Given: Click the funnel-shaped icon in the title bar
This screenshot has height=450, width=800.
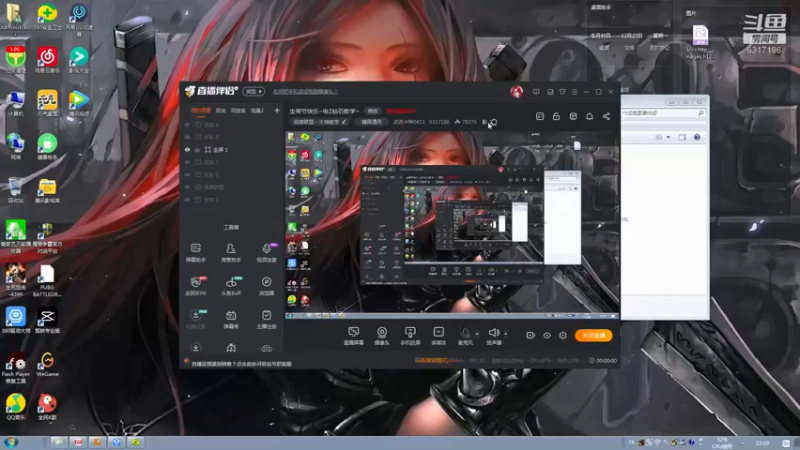Looking at the screenshot, I should coord(562,92).
